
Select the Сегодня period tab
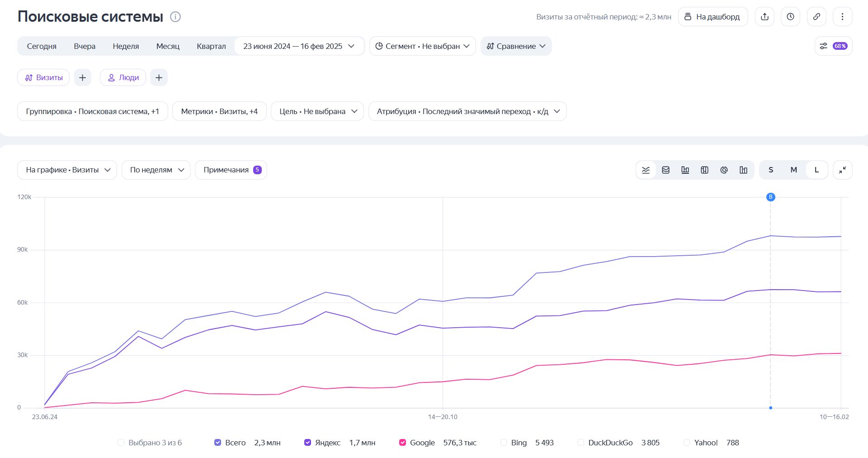pos(42,46)
